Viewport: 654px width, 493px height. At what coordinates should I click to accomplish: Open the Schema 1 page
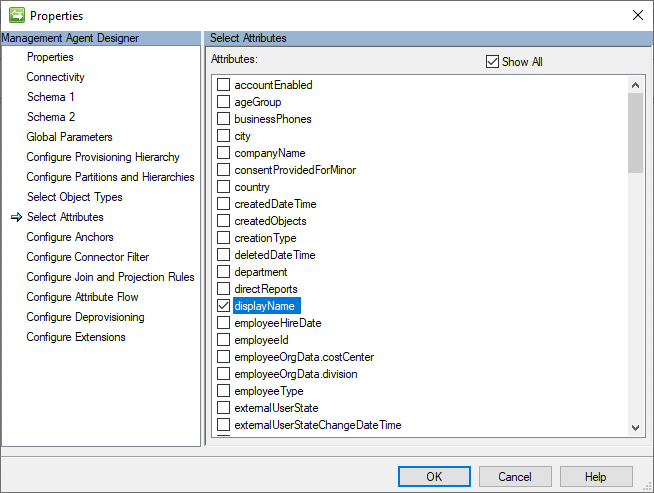click(50, 97)
